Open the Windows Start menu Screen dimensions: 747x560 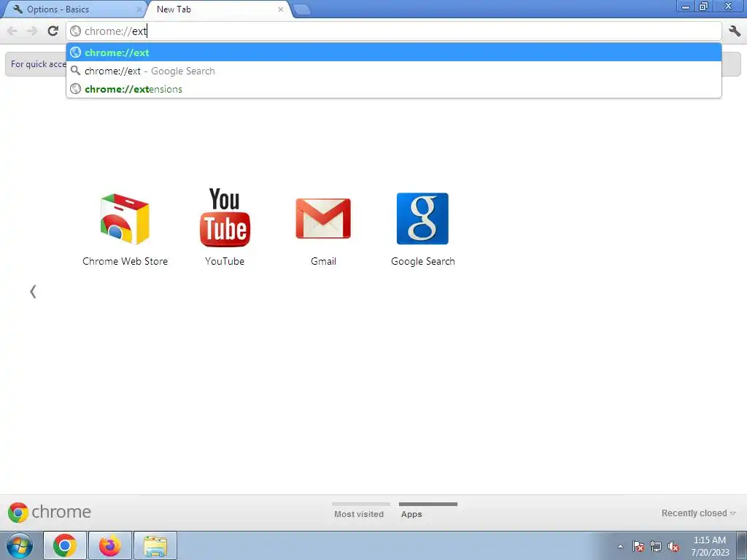(x=20, y=545)
